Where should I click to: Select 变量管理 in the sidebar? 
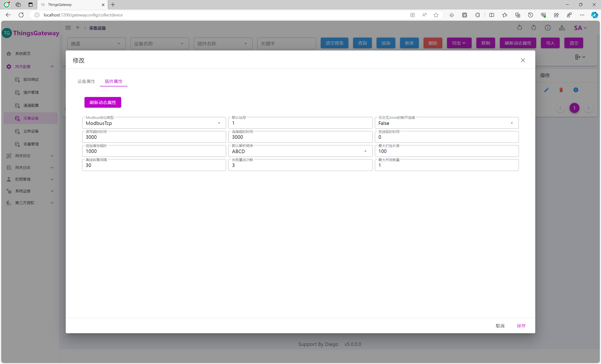tap(31, 144)
